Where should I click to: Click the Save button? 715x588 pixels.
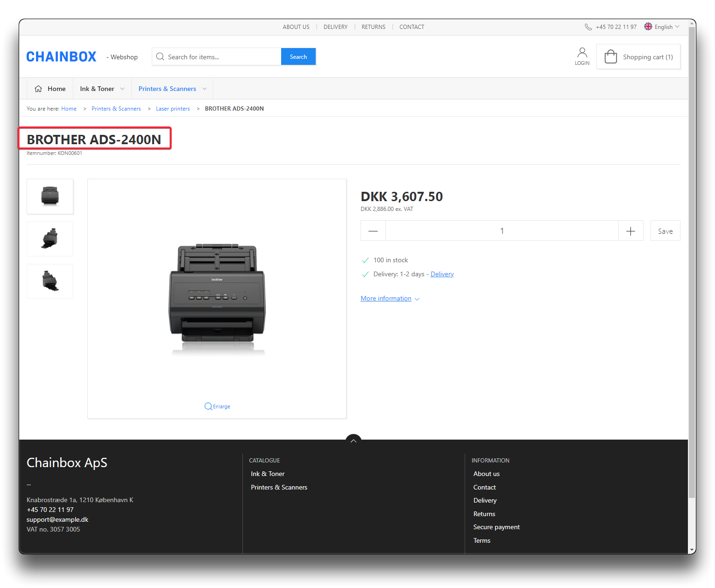[665, 231]
